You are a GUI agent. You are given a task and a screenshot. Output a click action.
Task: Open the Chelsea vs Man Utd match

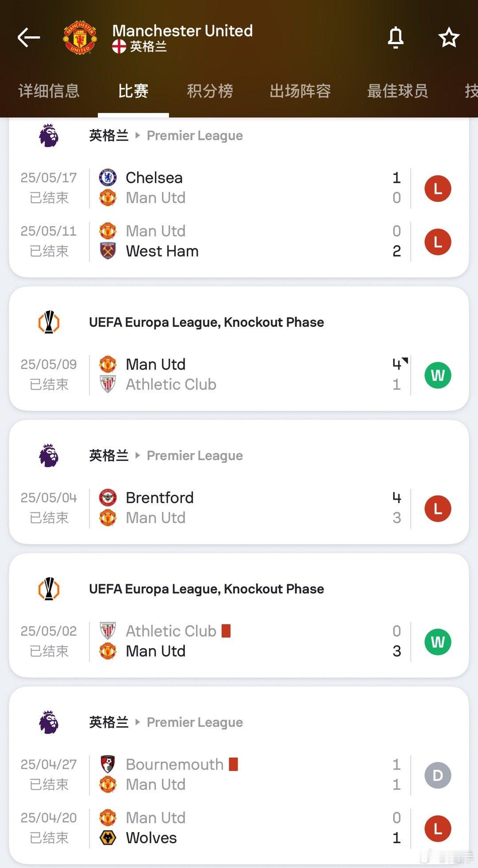coord(239,188)
